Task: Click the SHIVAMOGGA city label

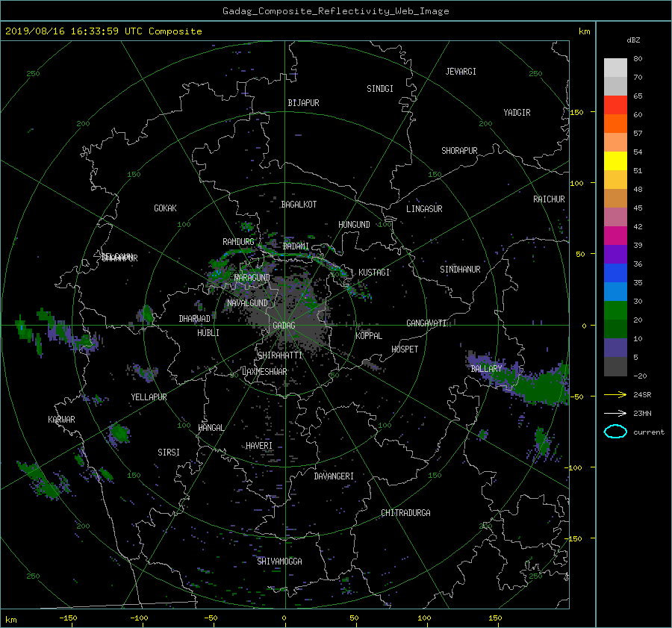Action: [279, 561]
